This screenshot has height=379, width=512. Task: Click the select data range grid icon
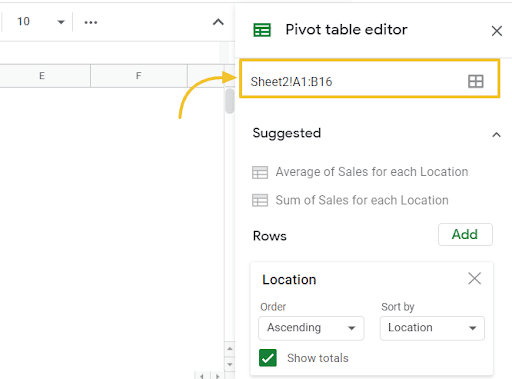(475, 81)
